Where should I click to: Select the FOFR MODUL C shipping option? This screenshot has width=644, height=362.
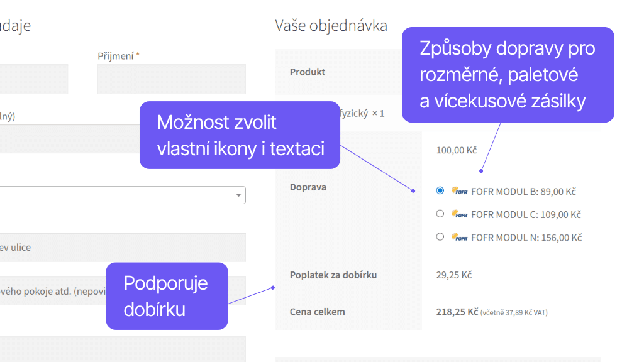pyautogui.click(x=440, y=214)
